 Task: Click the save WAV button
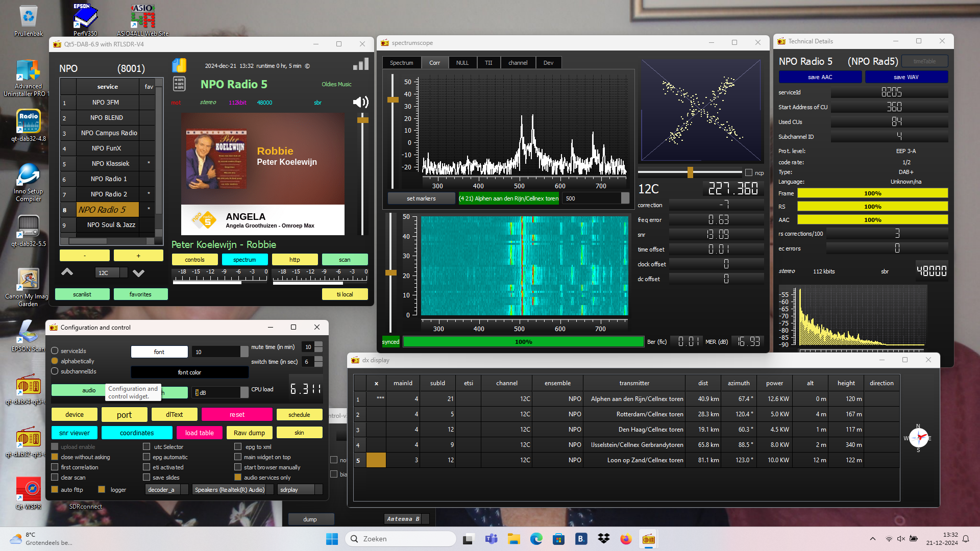point(906,77)
